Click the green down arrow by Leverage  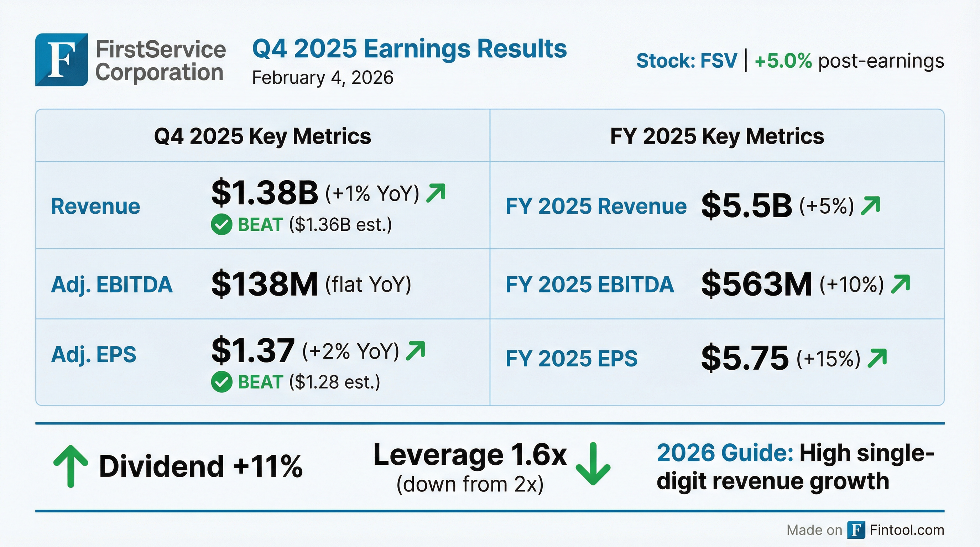[x=593, y=464]
